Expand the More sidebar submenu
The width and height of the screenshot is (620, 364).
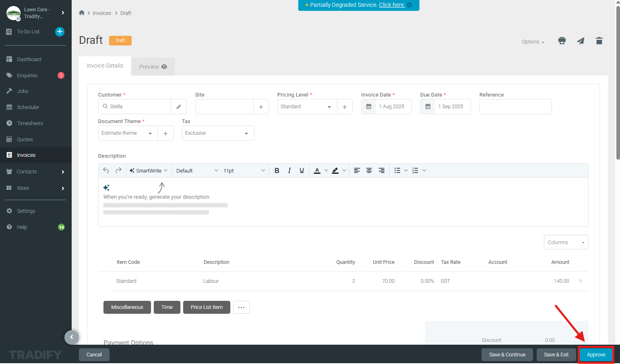pos(63,188)
